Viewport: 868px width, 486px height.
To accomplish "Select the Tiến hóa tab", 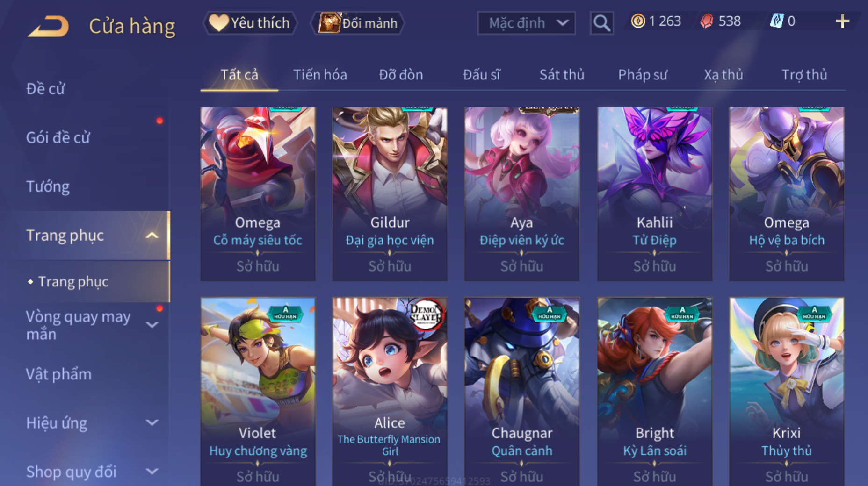I will (x=320, y=75).
